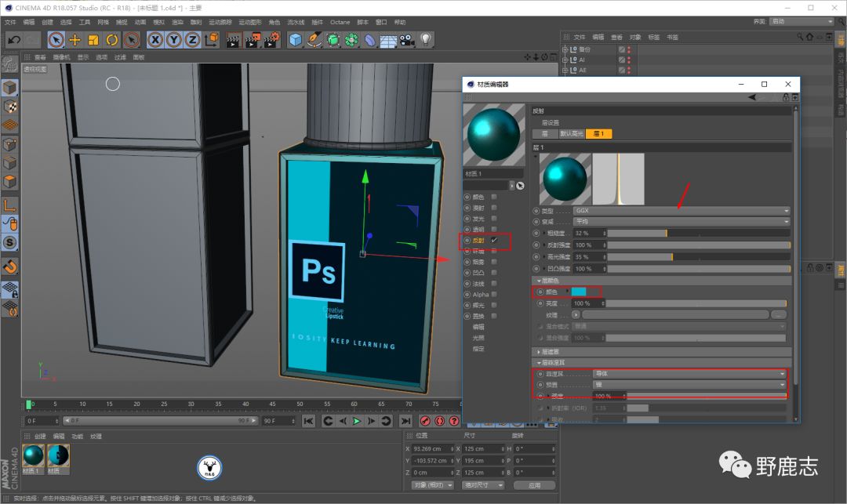
Task: Toggle the X axis lock icon
Action: [155, 39]
